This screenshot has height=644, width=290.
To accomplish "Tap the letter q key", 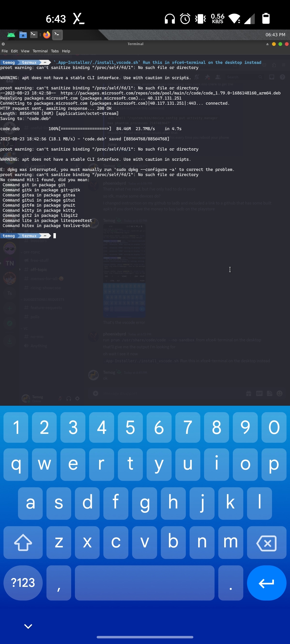I will [16, 464].
